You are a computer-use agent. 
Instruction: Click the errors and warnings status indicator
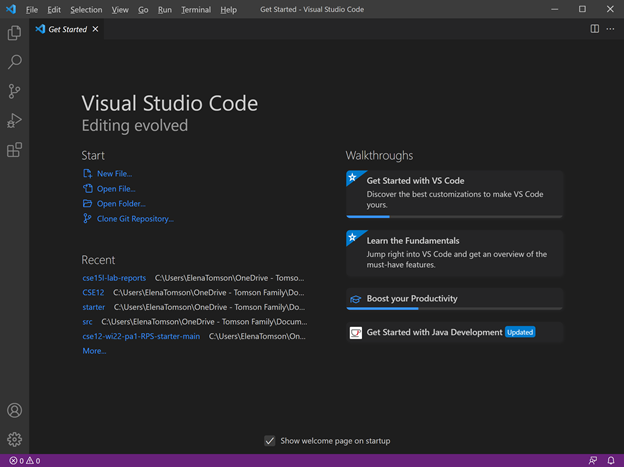(x=25, y=461)
